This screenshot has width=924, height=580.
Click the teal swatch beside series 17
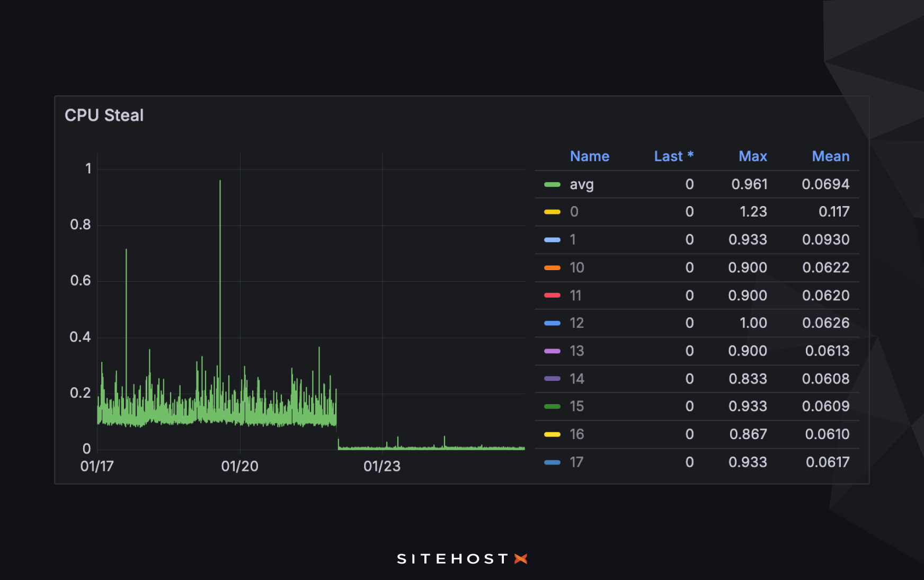(553, 462)
